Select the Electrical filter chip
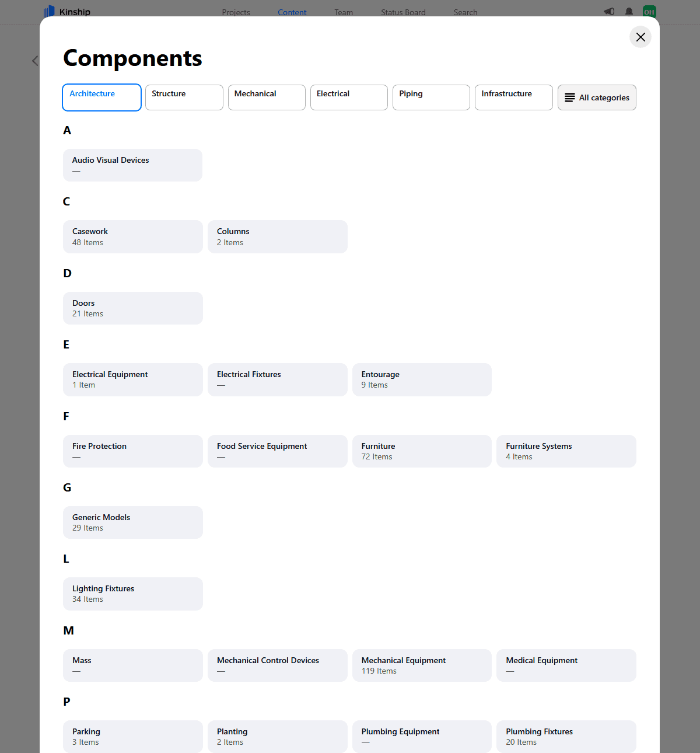This screenshot has height=753, width=700. click(x=349, y=97)
